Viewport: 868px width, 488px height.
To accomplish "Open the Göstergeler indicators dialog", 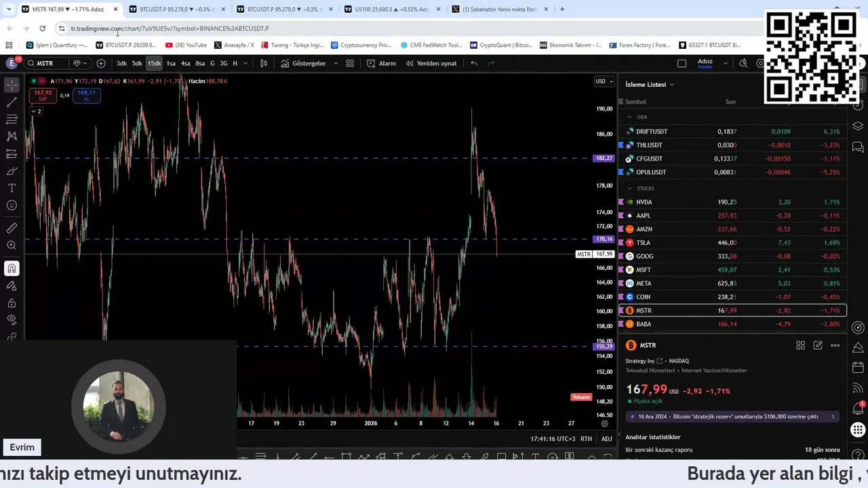I will [x=302, y=63].
